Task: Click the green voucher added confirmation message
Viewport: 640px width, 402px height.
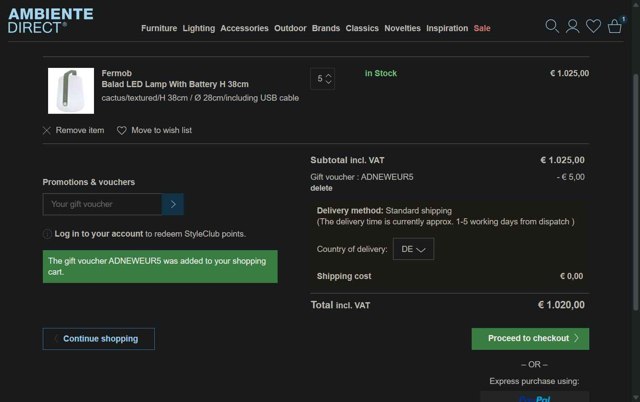Action: pos(160,267)
